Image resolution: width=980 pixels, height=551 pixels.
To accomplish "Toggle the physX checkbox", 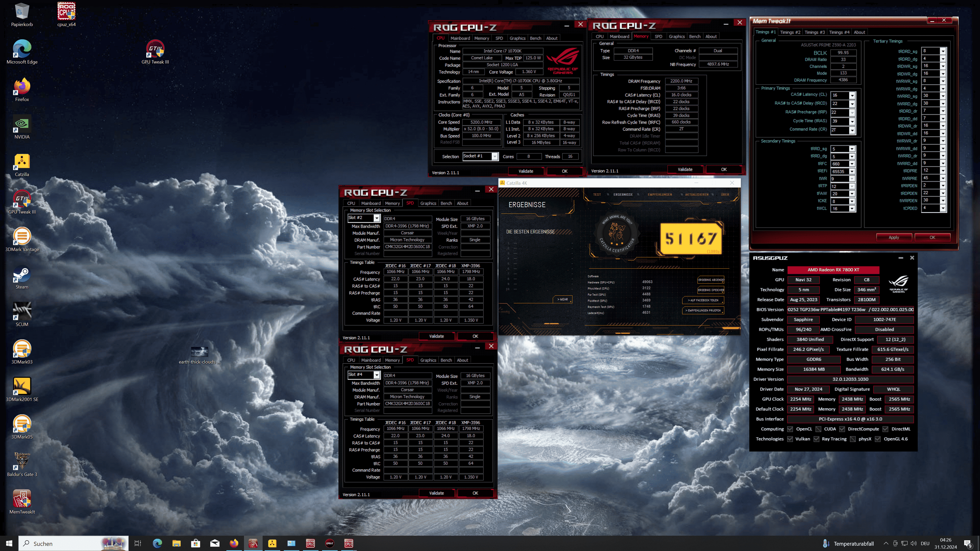I will (853, 439).
